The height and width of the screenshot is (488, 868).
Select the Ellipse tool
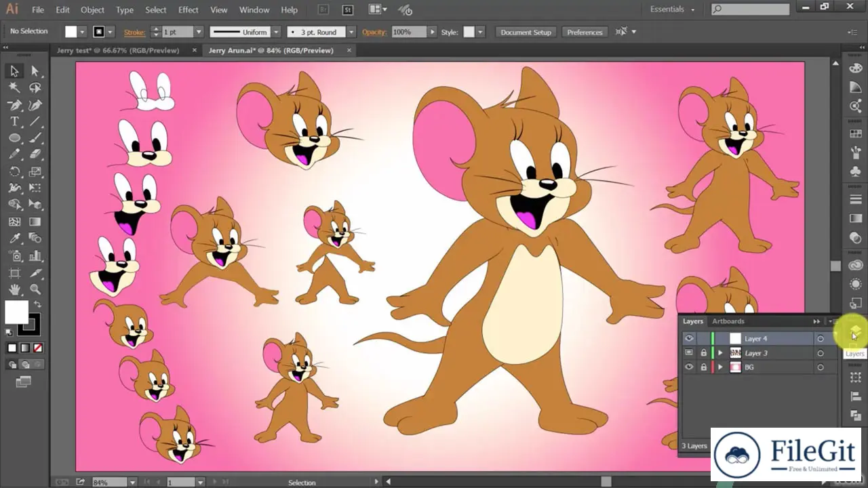click(x=14, y=138)
